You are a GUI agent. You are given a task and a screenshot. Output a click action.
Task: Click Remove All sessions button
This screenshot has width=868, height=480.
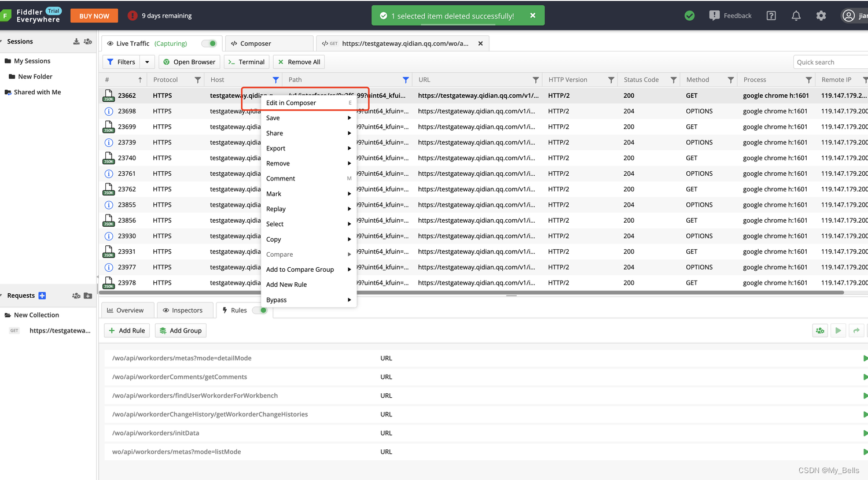[299, 62]
